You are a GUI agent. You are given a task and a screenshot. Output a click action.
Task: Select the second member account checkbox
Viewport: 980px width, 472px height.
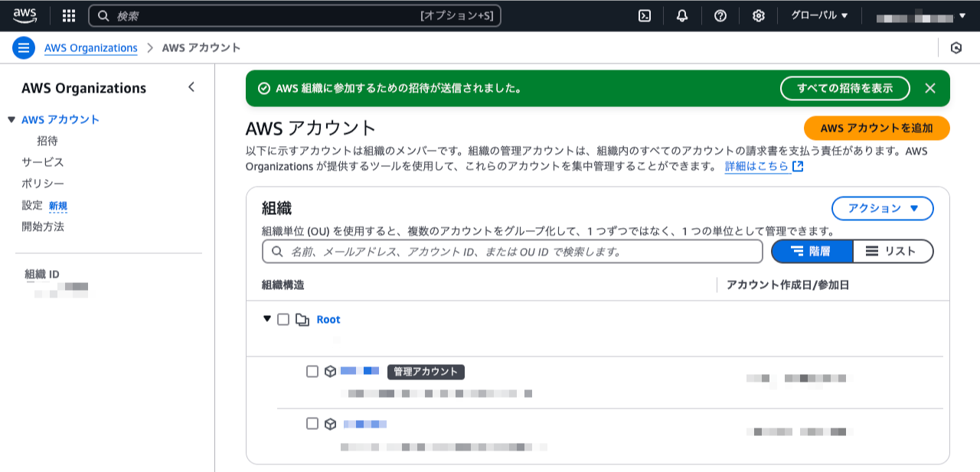312,424
